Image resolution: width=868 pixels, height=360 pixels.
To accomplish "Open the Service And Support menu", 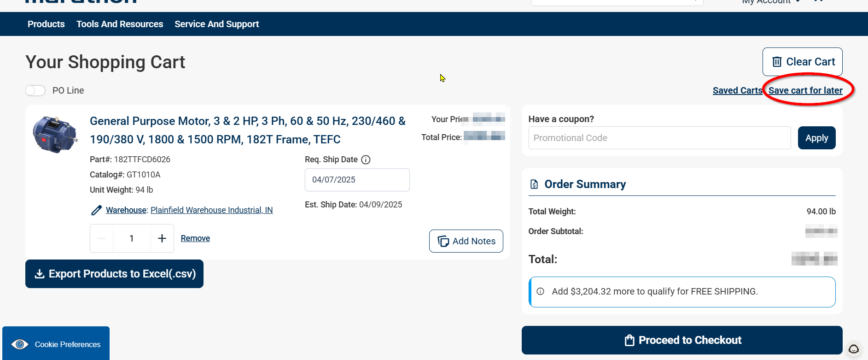I will (x=216, y=24).
